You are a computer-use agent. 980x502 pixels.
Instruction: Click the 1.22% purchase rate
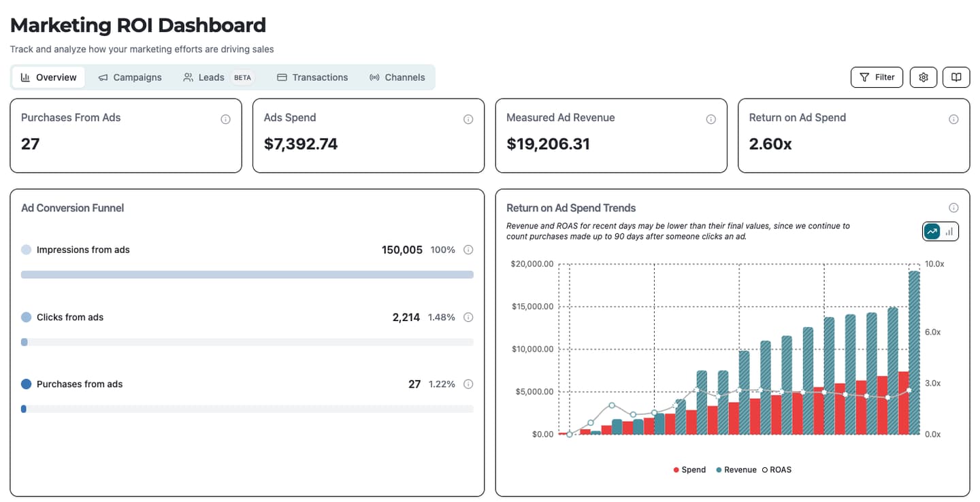pyautogui.click(x=442, y=384)
